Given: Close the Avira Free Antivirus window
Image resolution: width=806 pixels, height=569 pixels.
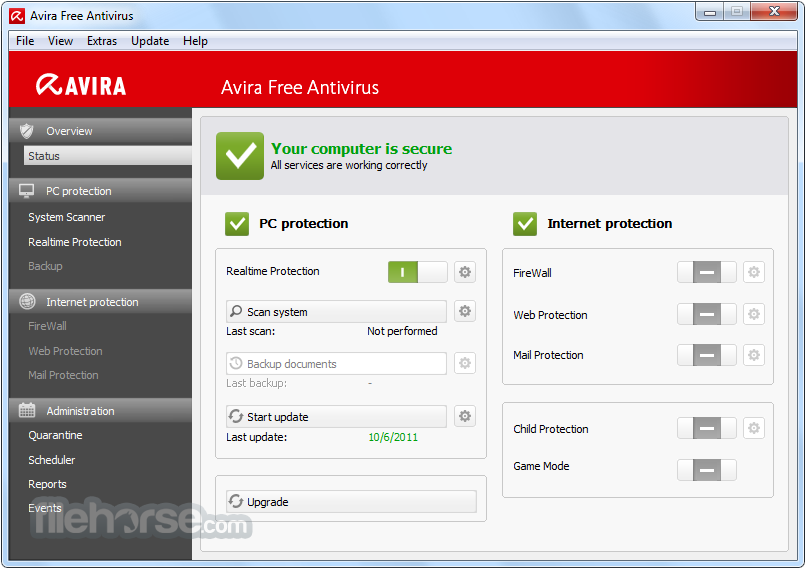Looking at the screenshot, I should pos(774,11).
